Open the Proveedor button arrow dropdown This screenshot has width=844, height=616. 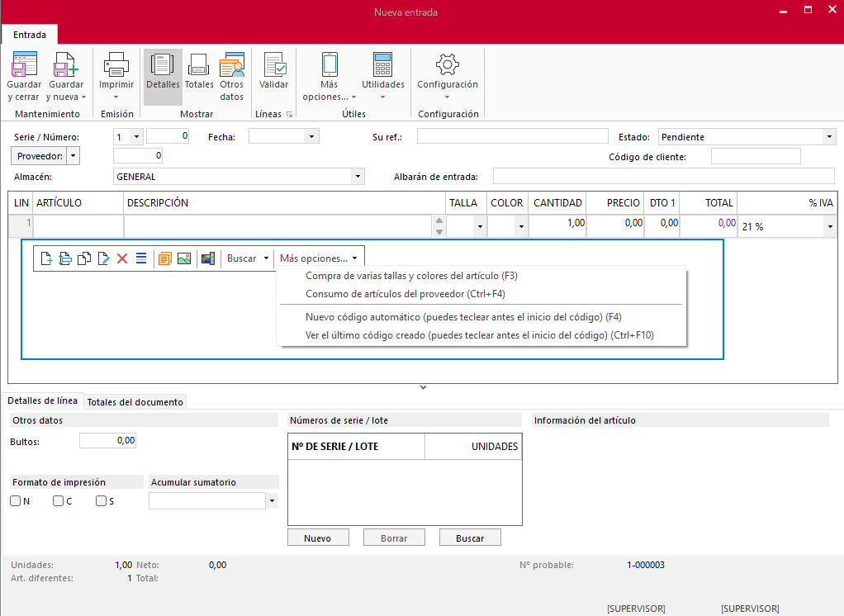click(73, 156)
